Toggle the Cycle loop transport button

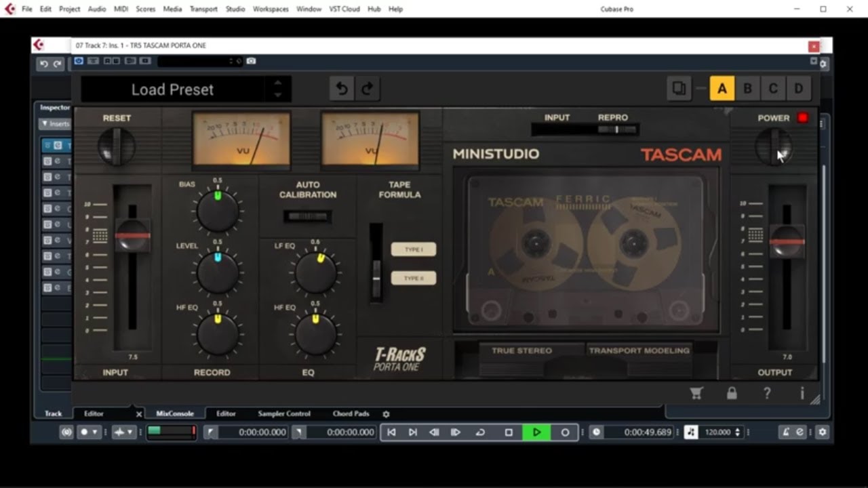click(480, 432)
